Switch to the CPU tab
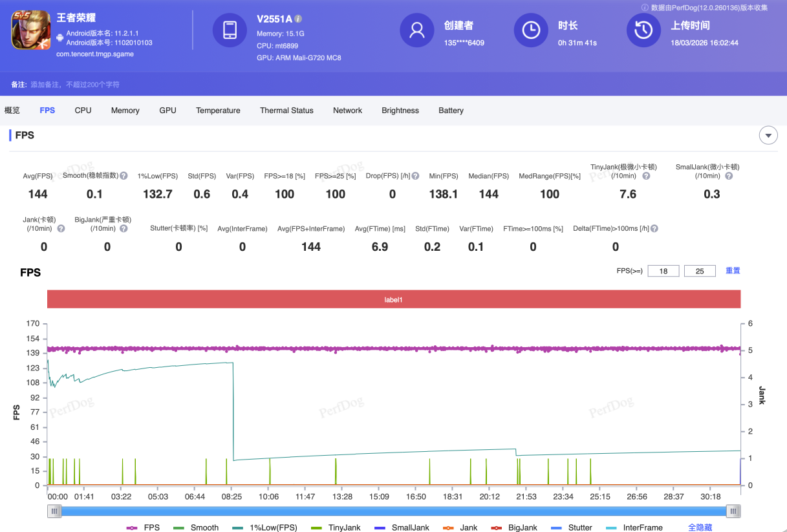This screenshot has height=532, width=787. pos(83,110)
